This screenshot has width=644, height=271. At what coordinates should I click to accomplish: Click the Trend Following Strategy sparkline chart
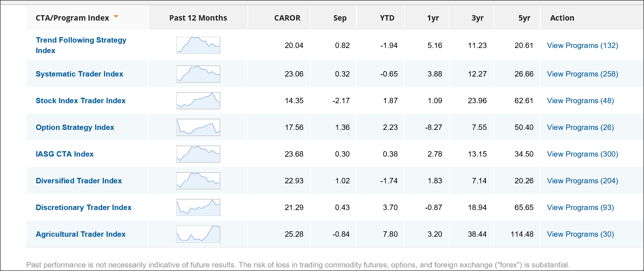click(198, 45)
